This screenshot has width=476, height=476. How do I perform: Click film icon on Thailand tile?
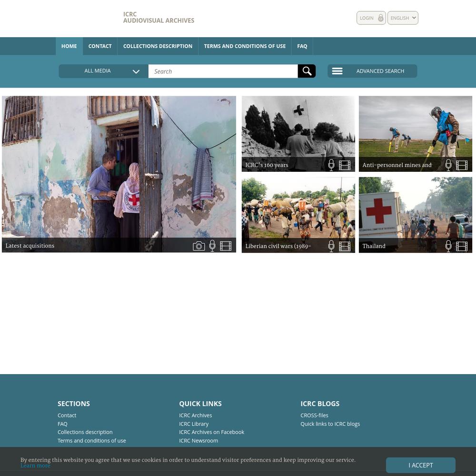click(x=462, y=246)
